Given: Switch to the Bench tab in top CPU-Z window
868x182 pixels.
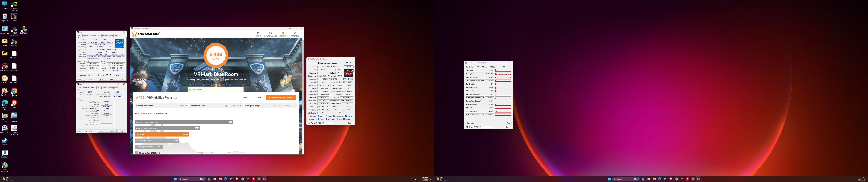Looking at the screenshot, I should (x=111, y=36).
